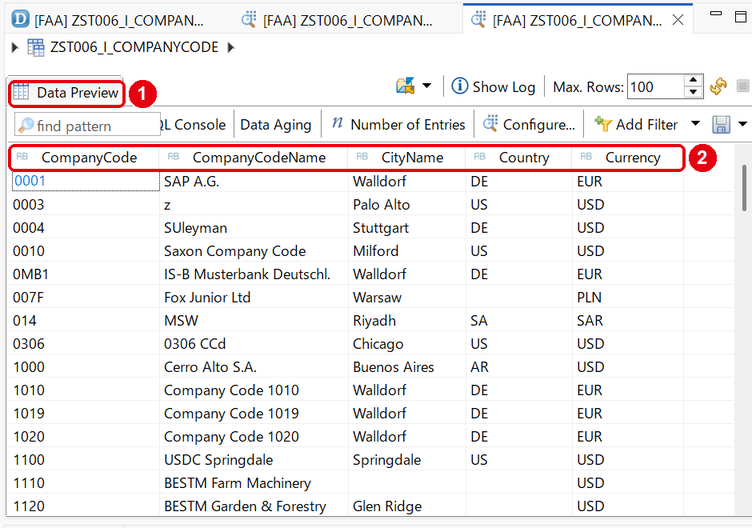Viewport: 752px width, 528px height.
Task: Click the find pattern search field
Action: click(87, 125)
